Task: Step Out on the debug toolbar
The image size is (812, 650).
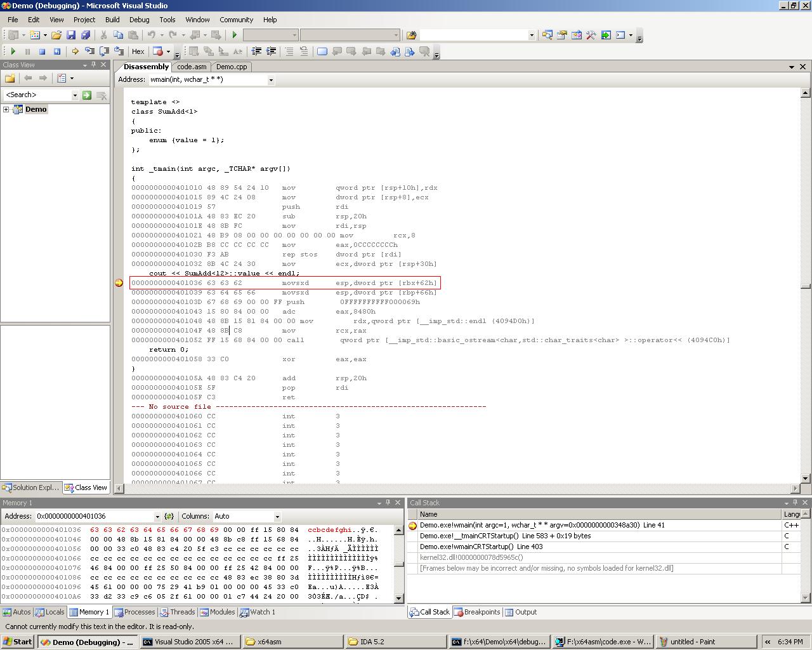Action: (119, 51)
